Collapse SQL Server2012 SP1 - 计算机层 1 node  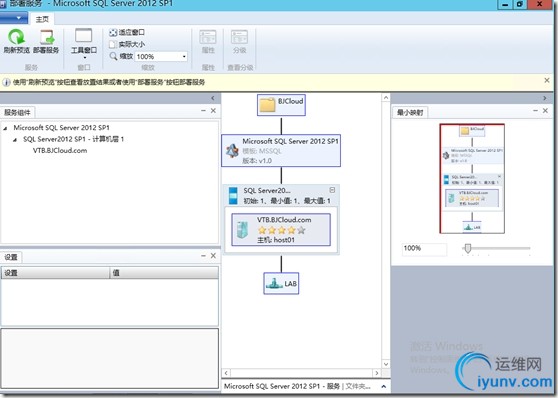[x=15, y=140]
